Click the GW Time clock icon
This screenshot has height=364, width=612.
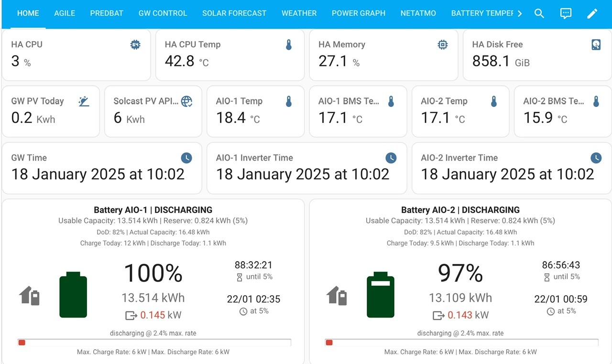(x=186, y=158)
